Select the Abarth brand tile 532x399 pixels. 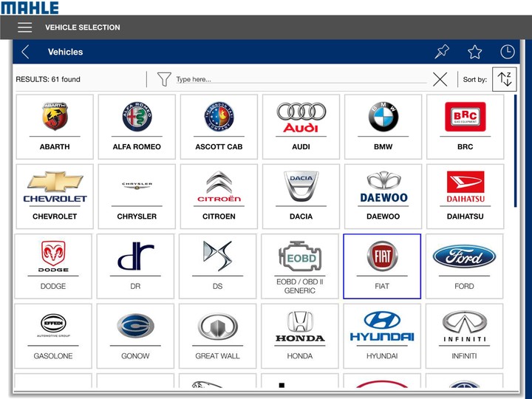[x=55, y=126]
